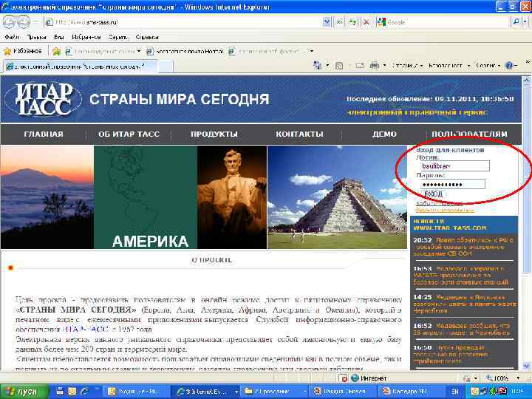
Task: Open the search provider dropdown arrow
Action: (x=525, y=22)
